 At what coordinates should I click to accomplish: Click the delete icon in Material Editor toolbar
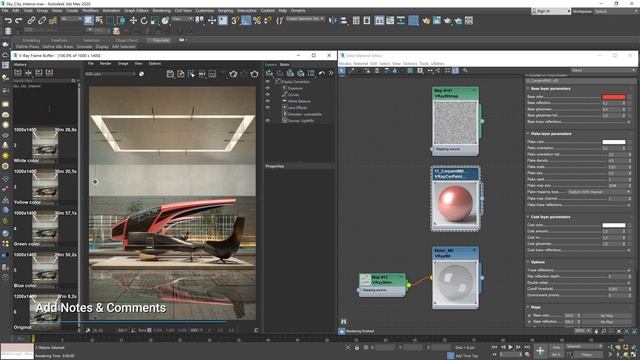(x=377, y=71)
